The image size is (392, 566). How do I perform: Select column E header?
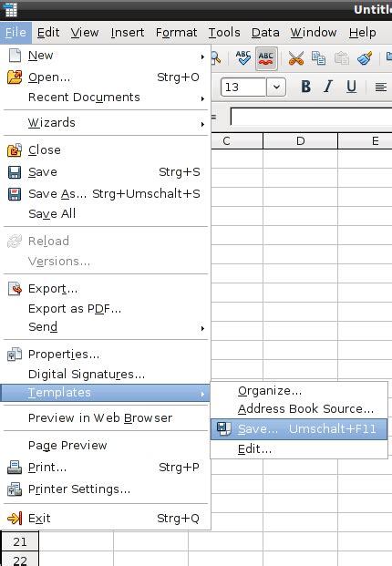tap(366, 140)
